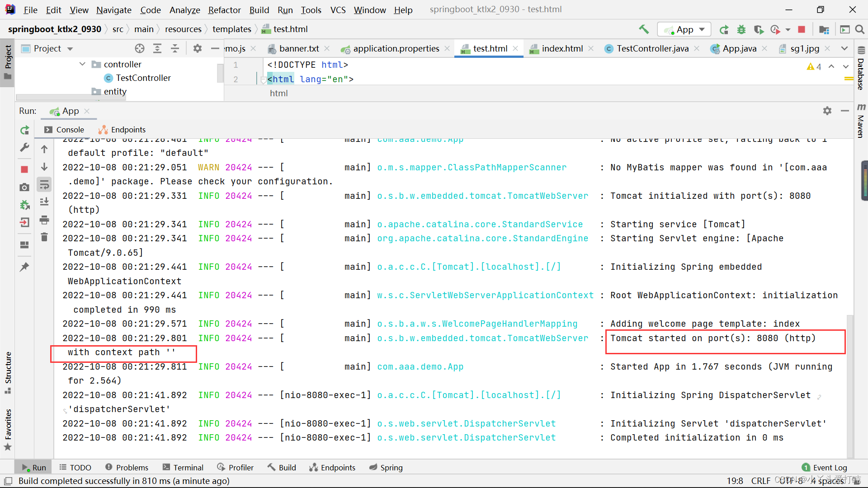Click the Profiler run icon
This screenshot has height=488, width=868.
click(776, 29)
